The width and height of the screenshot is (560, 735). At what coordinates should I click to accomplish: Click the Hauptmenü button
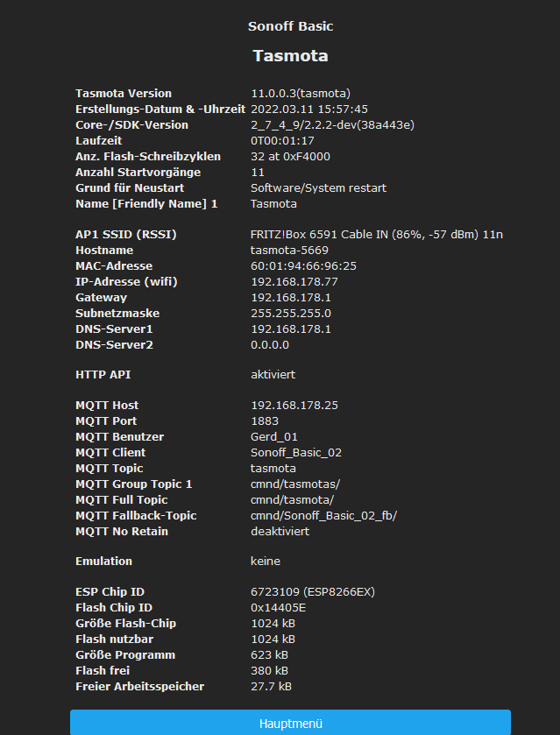tap(290, 724)
